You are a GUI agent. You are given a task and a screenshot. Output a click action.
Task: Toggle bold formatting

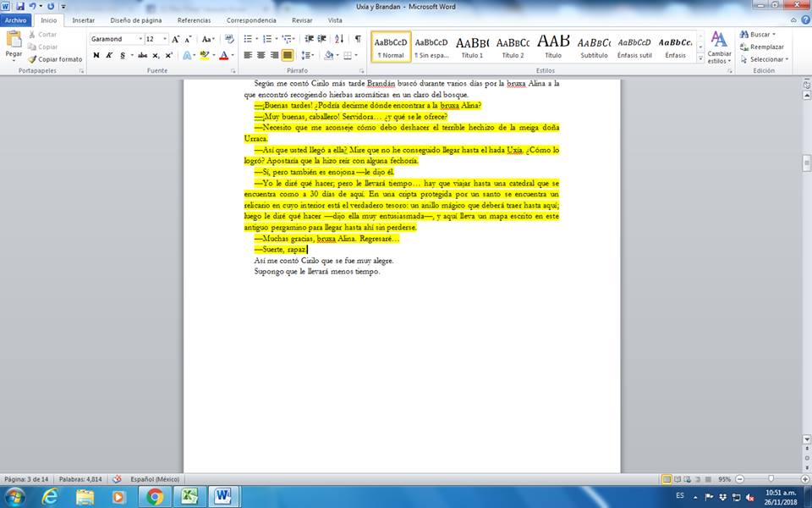96,55
